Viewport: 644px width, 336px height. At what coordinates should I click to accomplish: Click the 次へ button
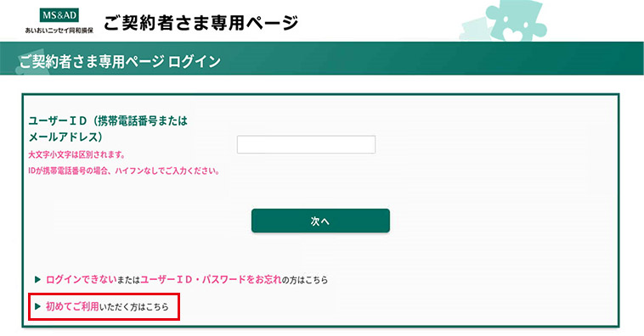click(x=320, y=221)
